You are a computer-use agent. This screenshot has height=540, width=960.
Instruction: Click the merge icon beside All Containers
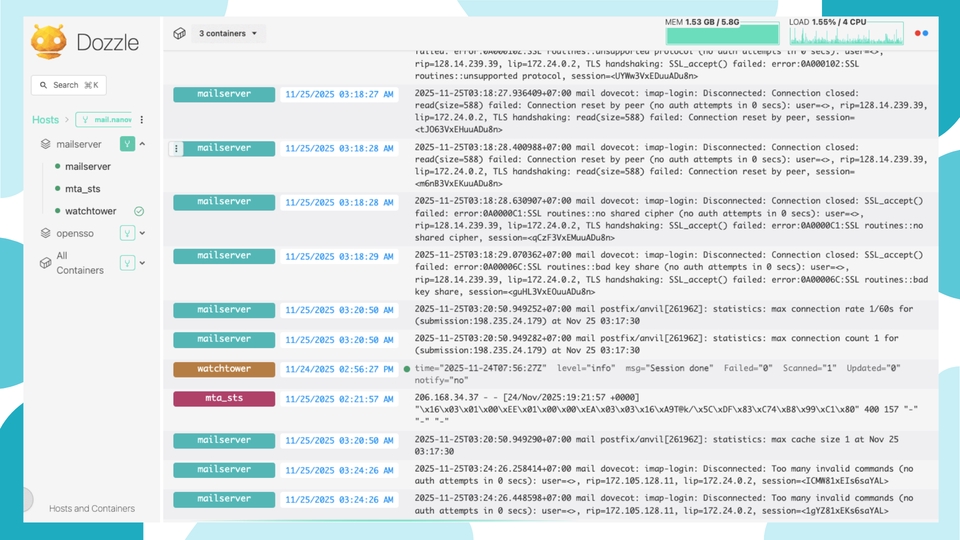[127, 263]
